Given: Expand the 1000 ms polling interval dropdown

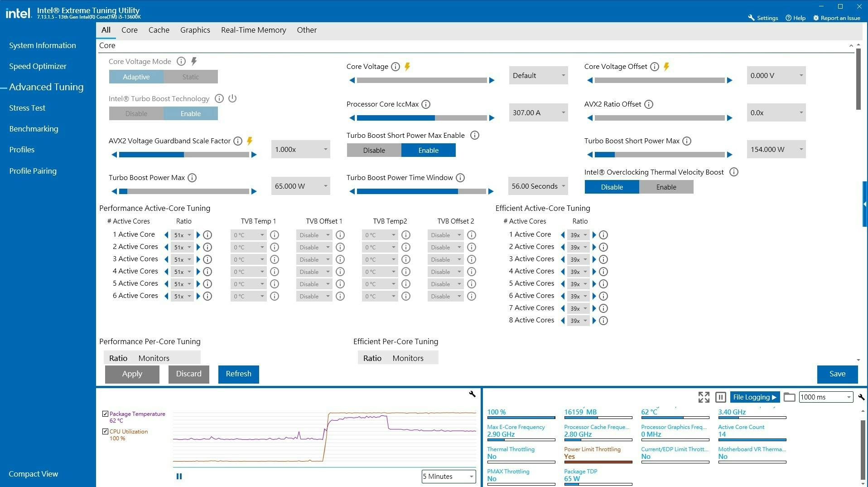Looking at the screenshot, I should coord(826,397).
